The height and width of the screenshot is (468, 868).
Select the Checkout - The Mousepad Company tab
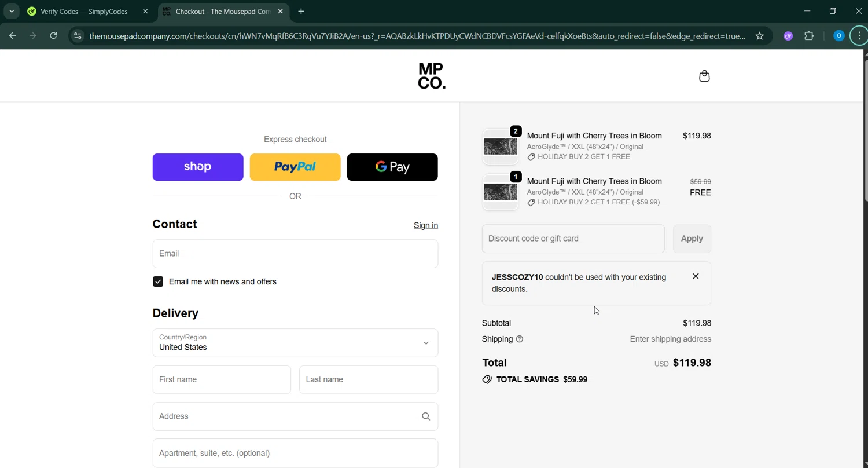point(223,11)
